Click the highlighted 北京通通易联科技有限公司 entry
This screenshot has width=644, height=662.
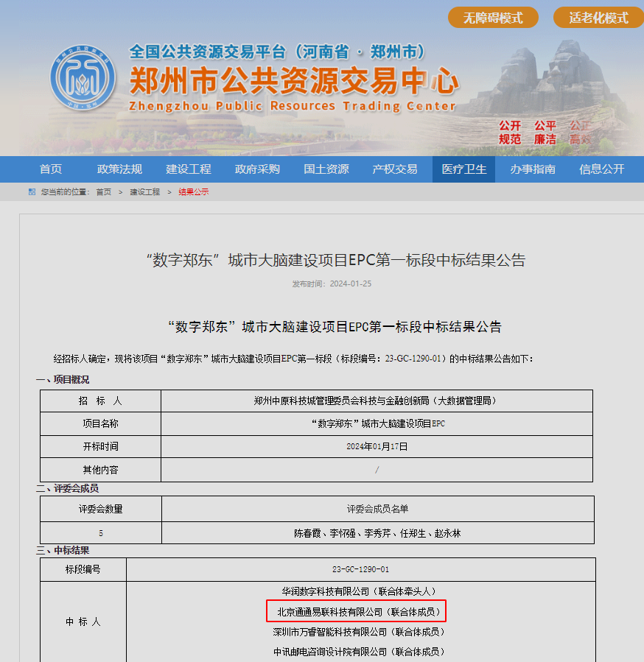(357, 612)
